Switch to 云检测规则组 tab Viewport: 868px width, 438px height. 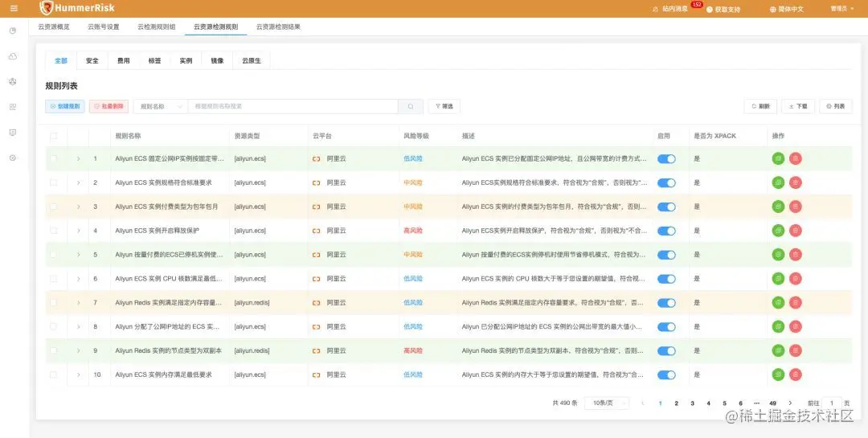(157, 27)
